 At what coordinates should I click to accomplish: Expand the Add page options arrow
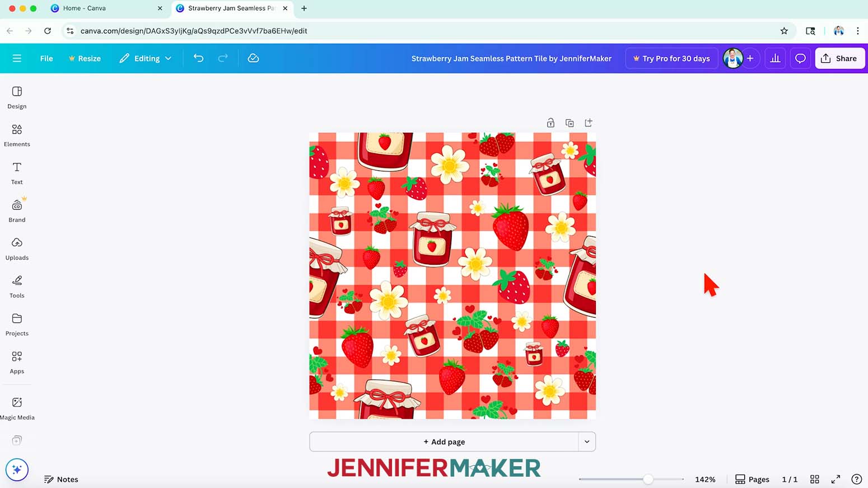tap(587, 442)
